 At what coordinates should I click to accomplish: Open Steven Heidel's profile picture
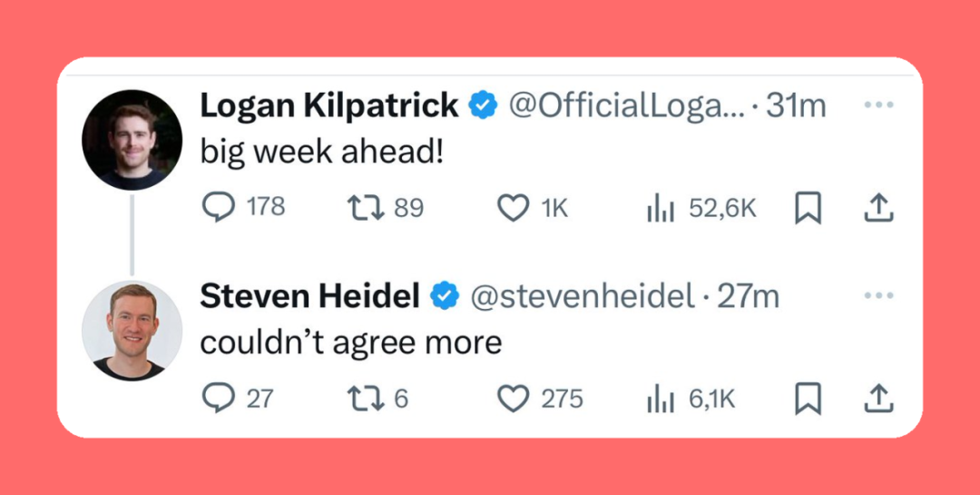(132, 331)
